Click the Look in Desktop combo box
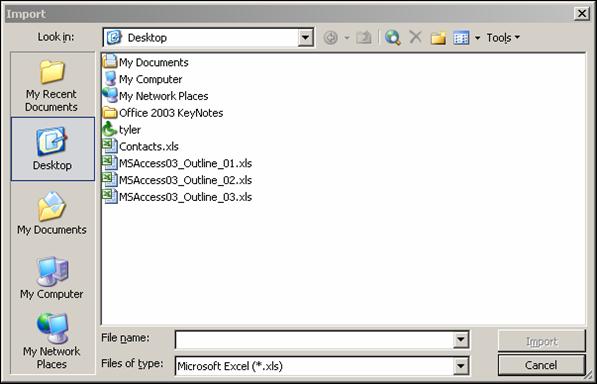This screenshot has height=384, width=597. 208,38
